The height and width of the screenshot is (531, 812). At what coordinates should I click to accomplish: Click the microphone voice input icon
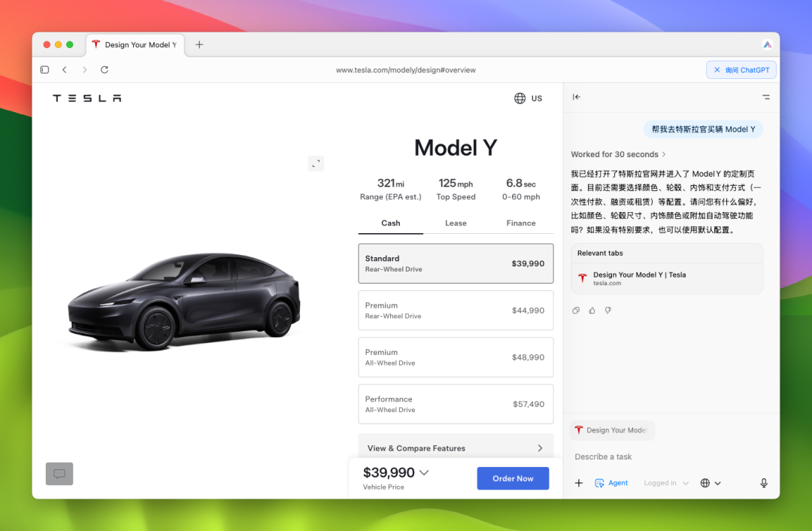(x=764, y=483)
